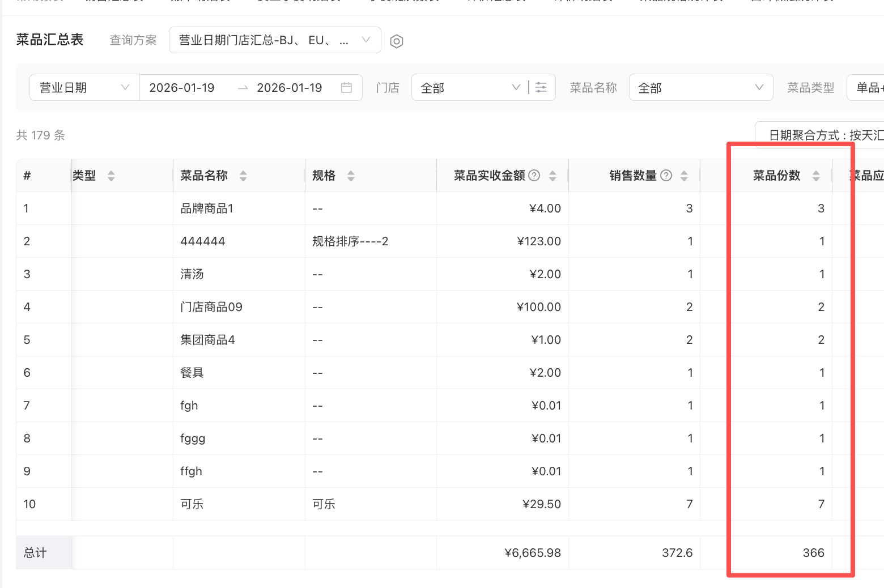The width and height of the screenshot is (884, 588).
Task: Expand the 查询方案 dropdown
Action: [275, 40]
